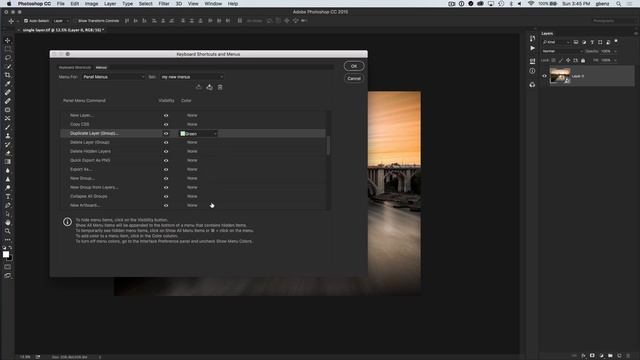Image resolution: width=640 pixels, height=360 pixels.
Task: Open Fill dropdown arrow in Layers
Action: coord(615,60)
